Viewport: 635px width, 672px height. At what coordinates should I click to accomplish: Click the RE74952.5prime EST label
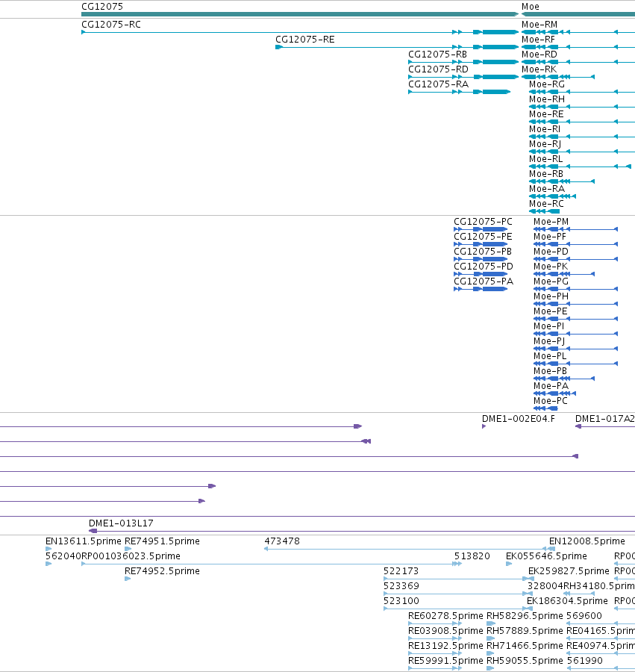pos(162,571)
